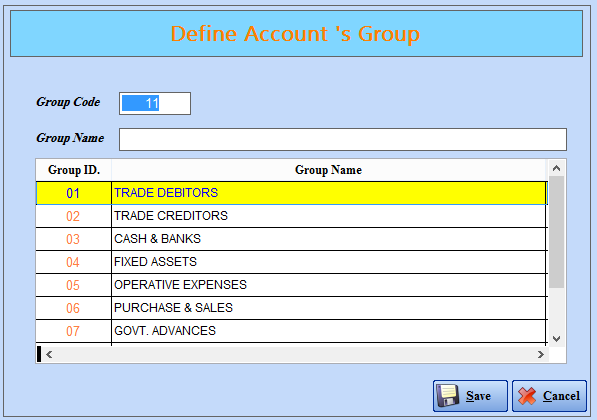This screenshot has width=597, height=420.
Task: Select the TRADE CREDITORS row
Action: pyautogui.click(x=292, y=216)
